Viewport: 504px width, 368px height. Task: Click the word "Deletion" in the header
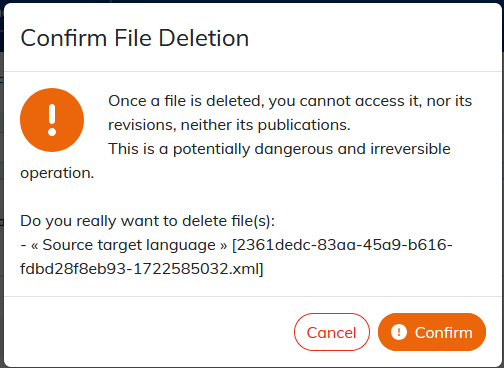(204, 38)
